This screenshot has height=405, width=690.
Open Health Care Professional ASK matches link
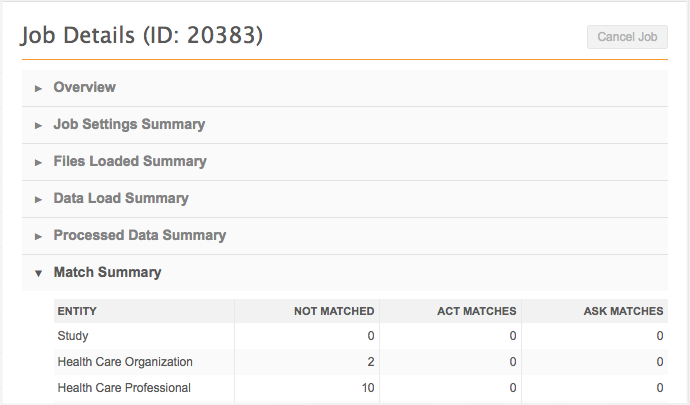tap(660, 388)
